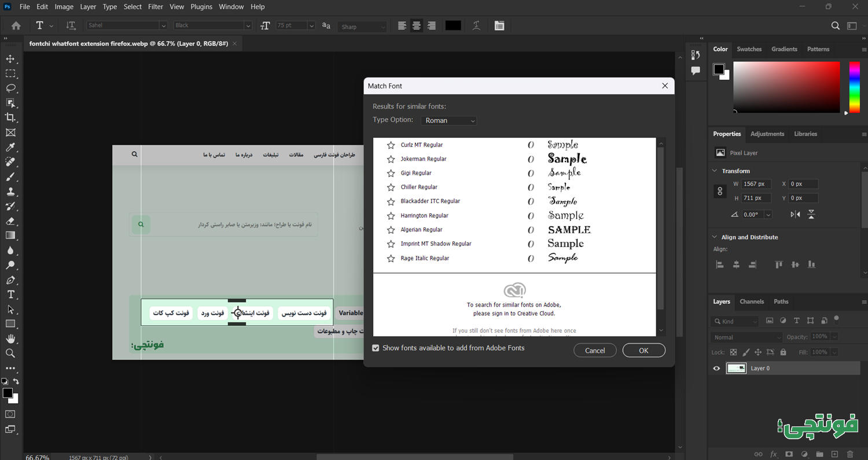Click the Delete Layer trash icon
Screen dimensions: 868x460
click(850, 454)
